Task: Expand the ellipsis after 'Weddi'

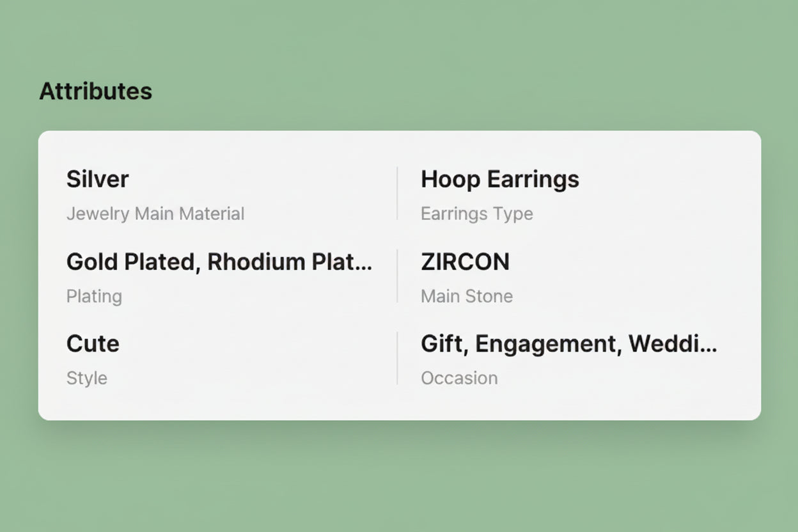Action: click(708, 345)
